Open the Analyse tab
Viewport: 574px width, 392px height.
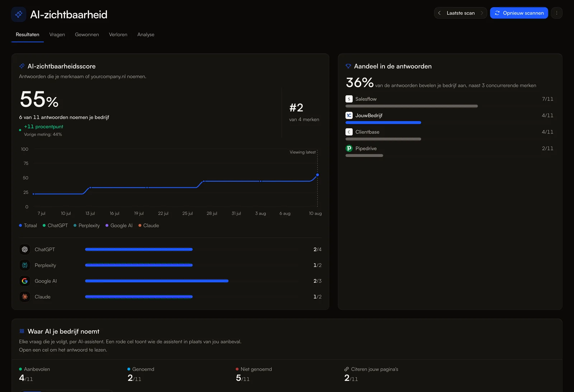(x=146, y=34)
